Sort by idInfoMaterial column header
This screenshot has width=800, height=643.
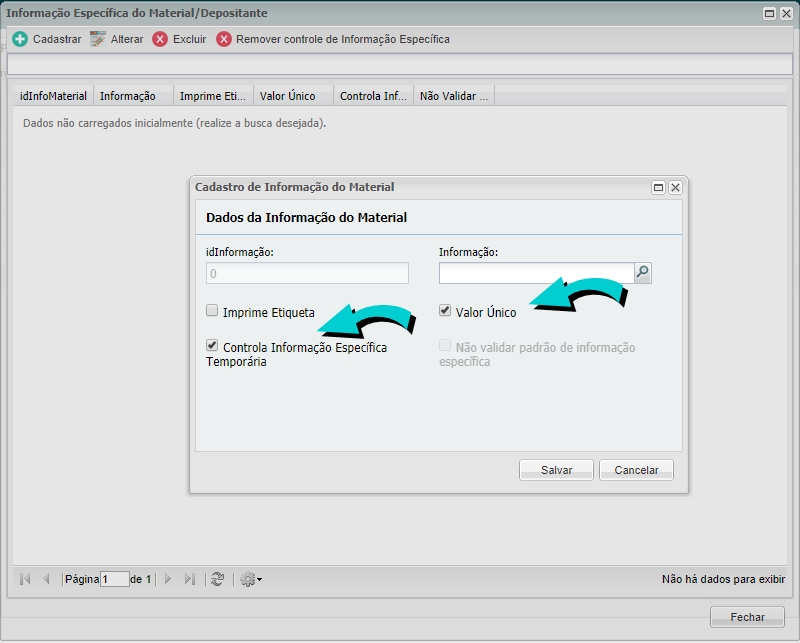pyautogui.click(x=53, y=96)
